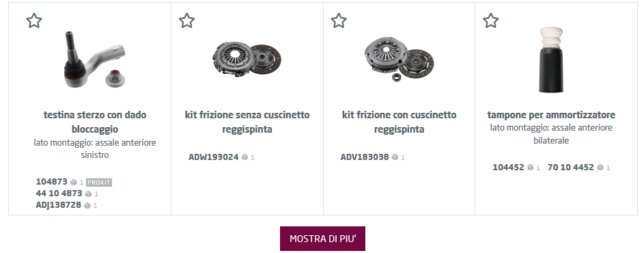The height and width of the screenshot is (253, 644).
Task: Open part number ADJ138728
Action: (59, 205)
